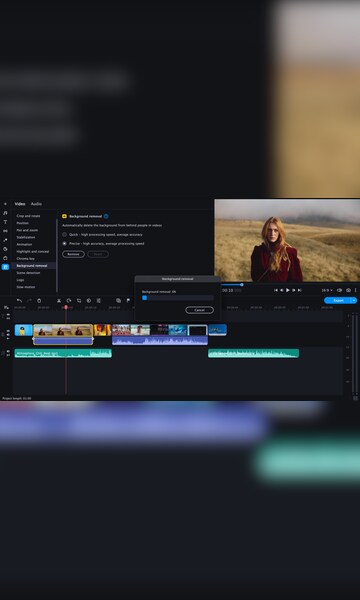
Task: Click the Clip properties icon in timeline toolbar
Action: click(x=99, y=301)
